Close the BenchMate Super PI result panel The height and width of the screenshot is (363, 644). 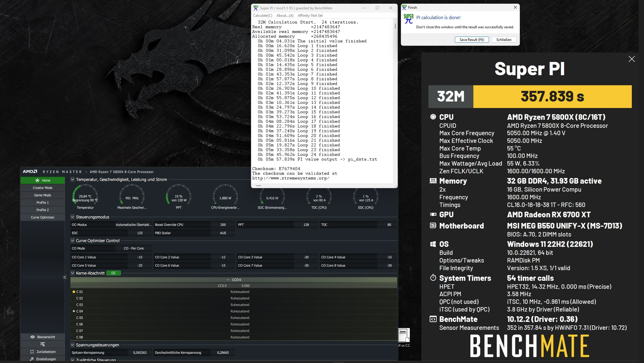point(631,59)
